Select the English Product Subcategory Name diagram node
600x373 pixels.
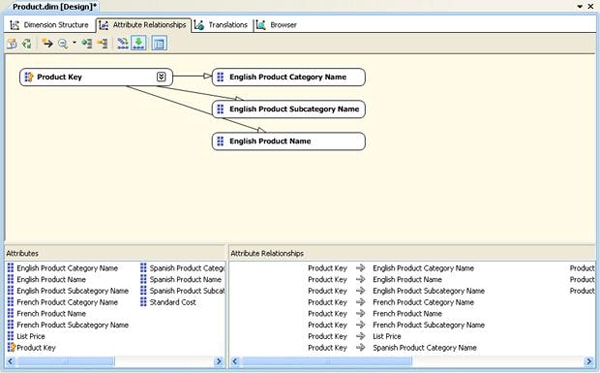(x=289, y=109)
